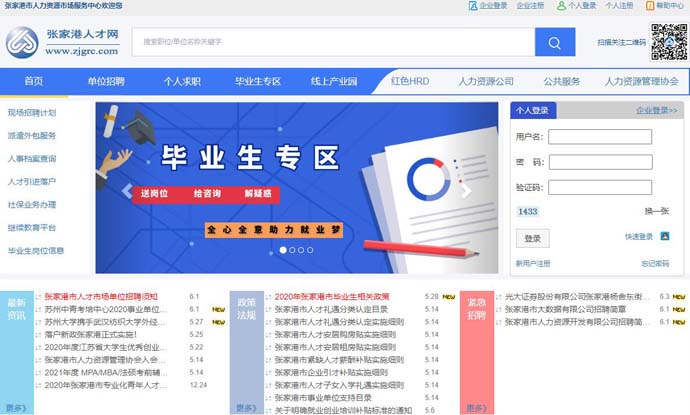The image size is (690, 415).
Task: Click the 快速登录 blue icon
Action: pyautogui.click(x=665, y=236)
